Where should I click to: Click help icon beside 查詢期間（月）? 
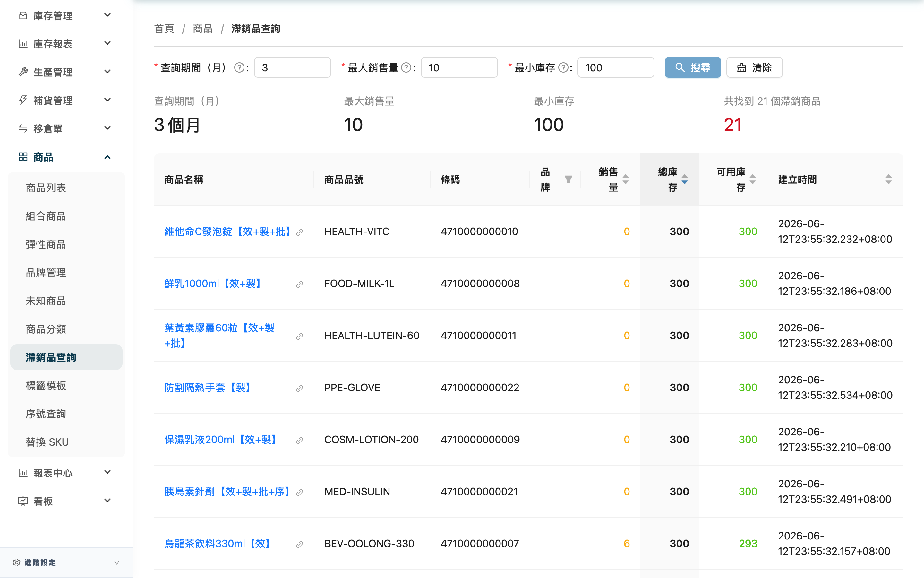click(x=239, y=68)
